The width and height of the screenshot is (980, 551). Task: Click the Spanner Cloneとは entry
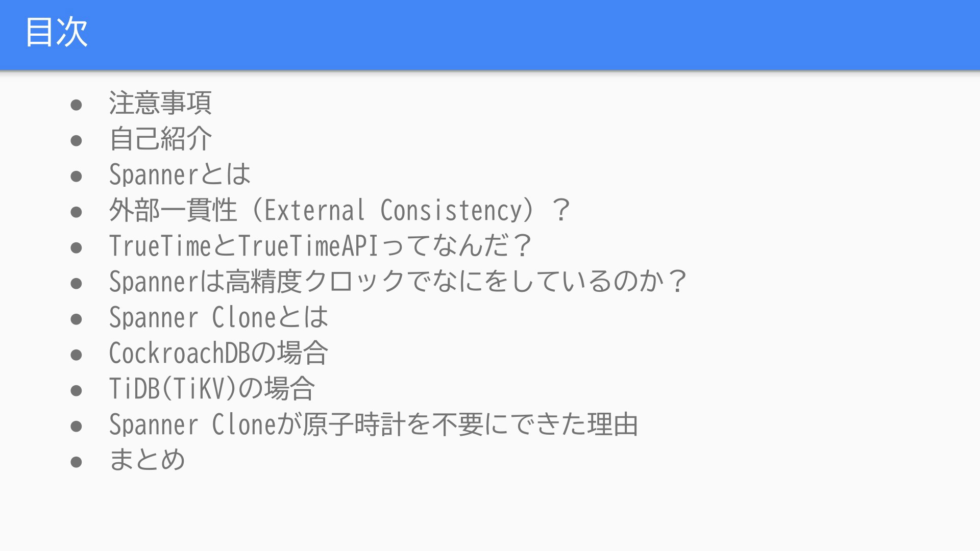[x=218, y=317]
